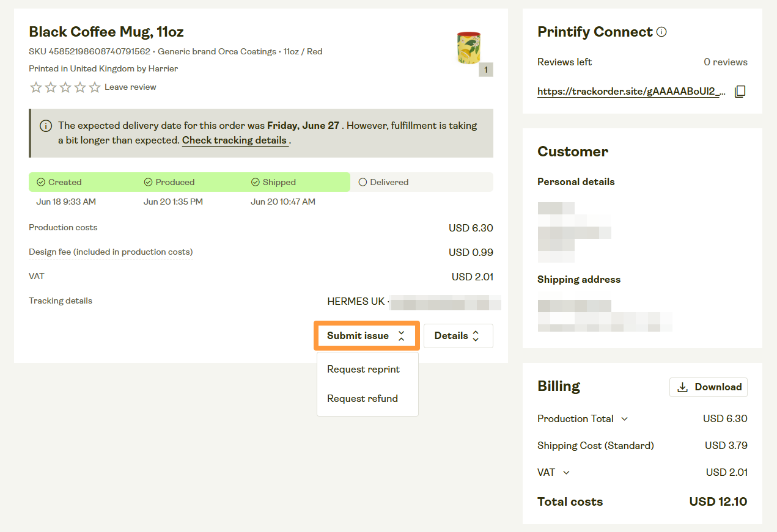Toggle the third rating star

click(65, 87)
